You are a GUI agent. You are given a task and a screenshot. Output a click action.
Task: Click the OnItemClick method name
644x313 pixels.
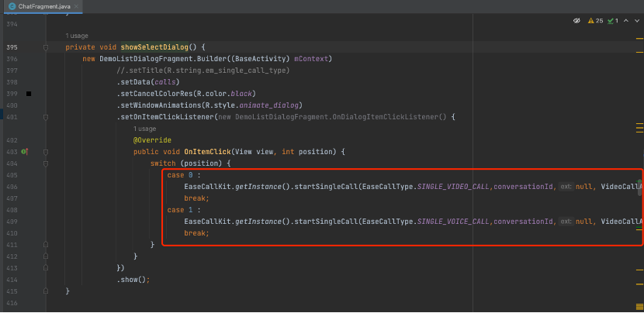pos(207,152)
